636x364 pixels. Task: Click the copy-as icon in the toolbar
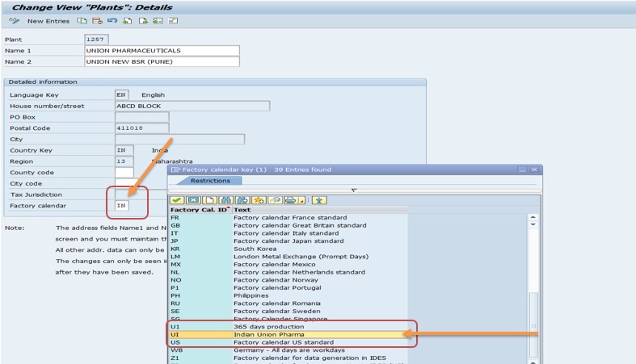pyautogui.click(x=82, y=20)
